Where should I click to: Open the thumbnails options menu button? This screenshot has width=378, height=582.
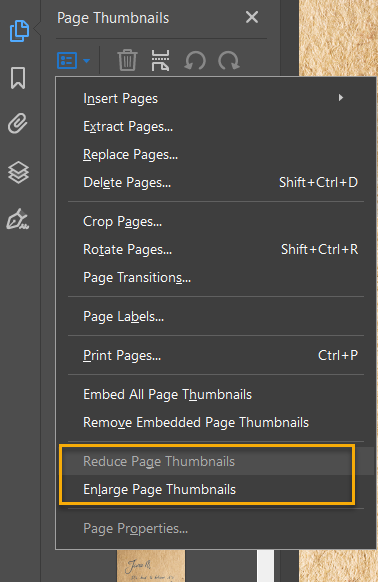74,61
